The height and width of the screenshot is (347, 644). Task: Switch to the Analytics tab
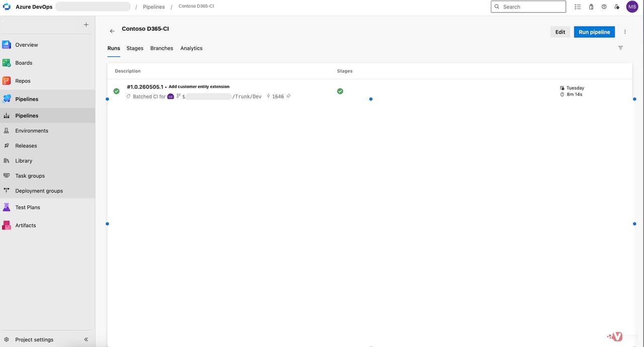pos(191,48)
